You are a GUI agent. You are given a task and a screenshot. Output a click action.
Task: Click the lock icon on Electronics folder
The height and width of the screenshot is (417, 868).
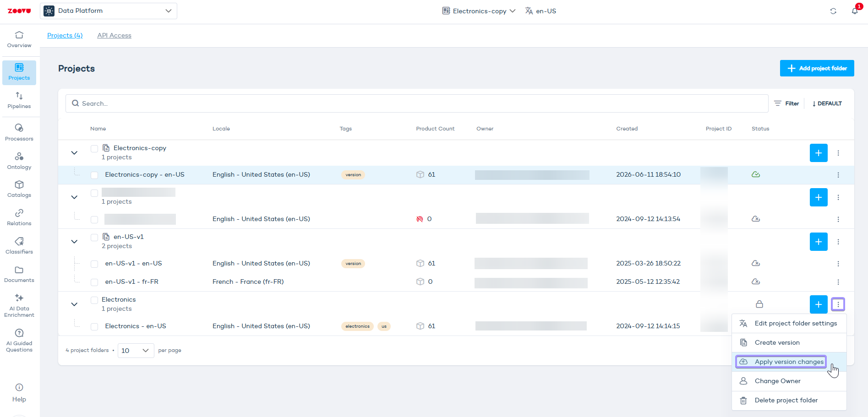[x=759, y=304]
